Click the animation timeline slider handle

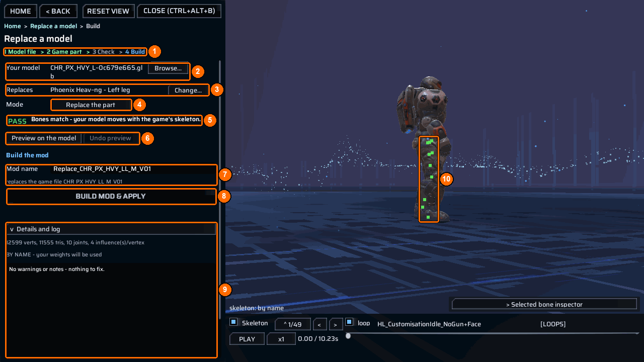348,336
